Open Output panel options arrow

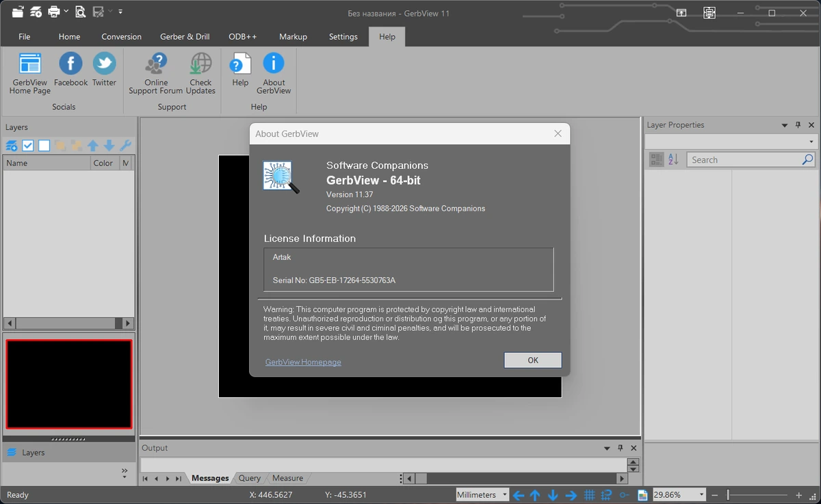pos(607,448)
